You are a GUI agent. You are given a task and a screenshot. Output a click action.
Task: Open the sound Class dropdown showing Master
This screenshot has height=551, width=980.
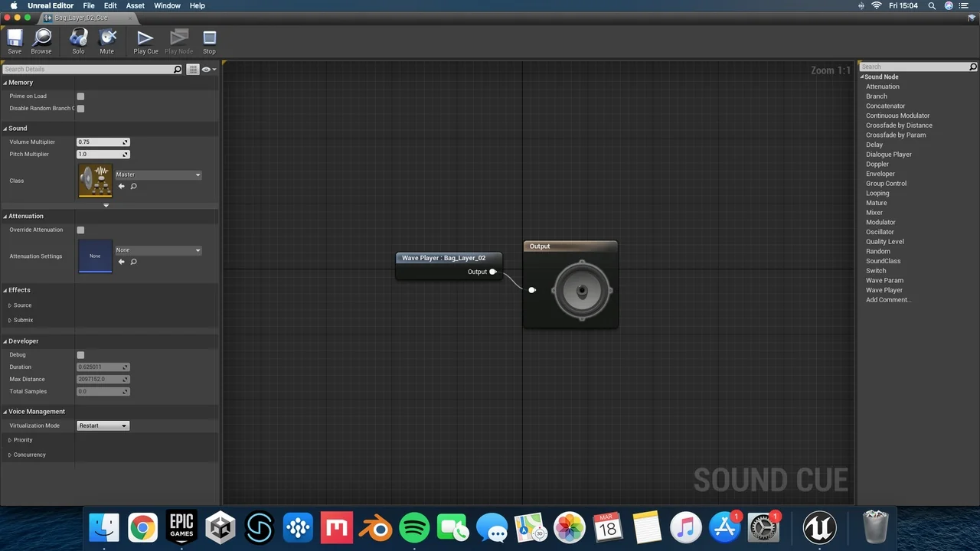[158, 174]
